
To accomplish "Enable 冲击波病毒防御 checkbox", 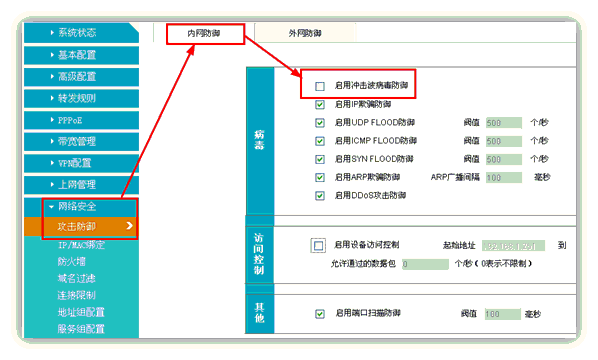I will [x=320, y=86].
